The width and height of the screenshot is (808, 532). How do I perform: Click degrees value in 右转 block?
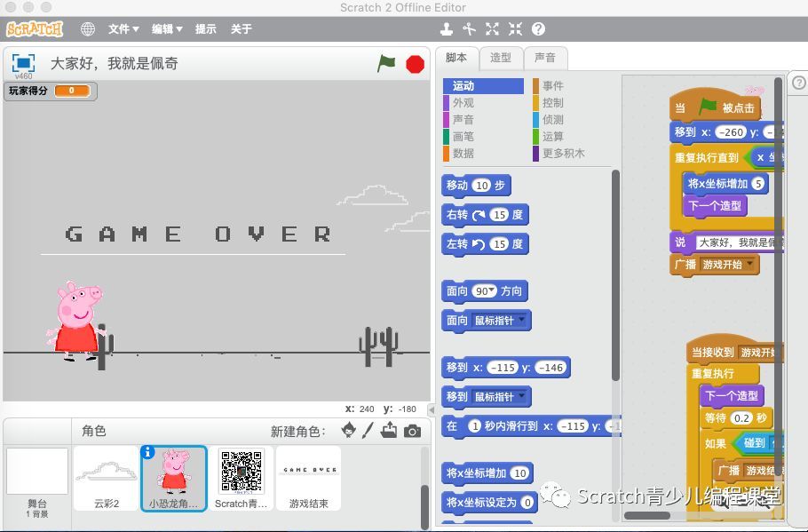[499, 214]
